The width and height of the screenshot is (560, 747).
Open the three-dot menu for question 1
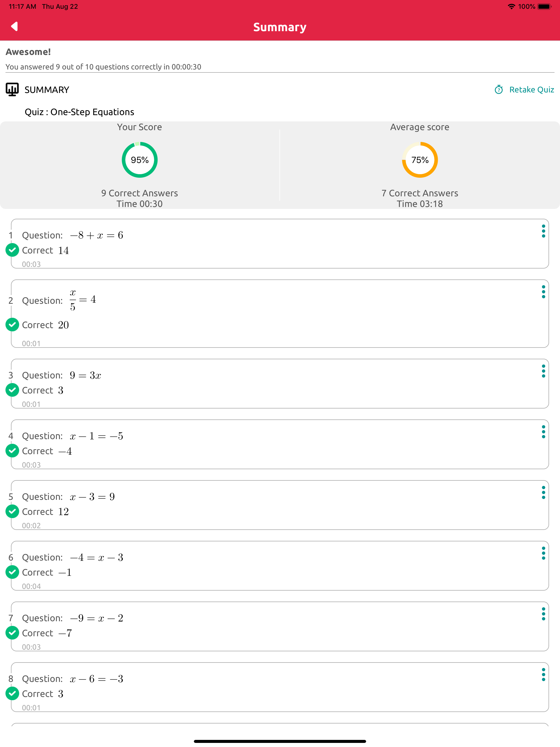pyautogui.click(x=543, y=231)
